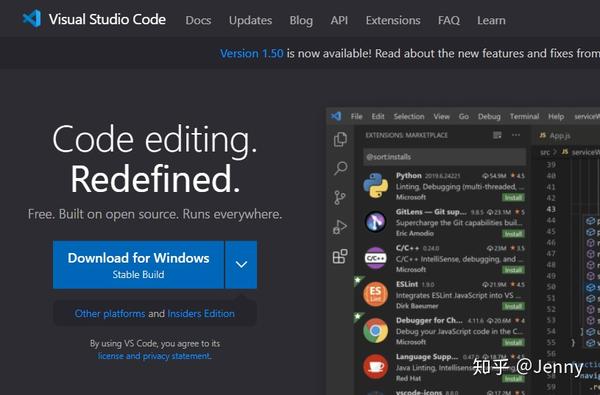Viewport: 600px width, 395px height.
Task: Click the Visual Studio Code logo icon
Action: (31, 19)
